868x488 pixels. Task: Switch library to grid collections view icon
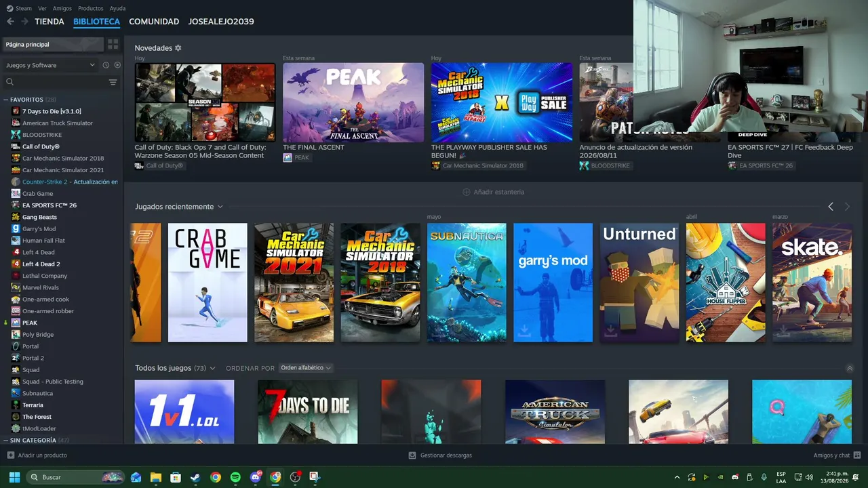click(113, 44)
